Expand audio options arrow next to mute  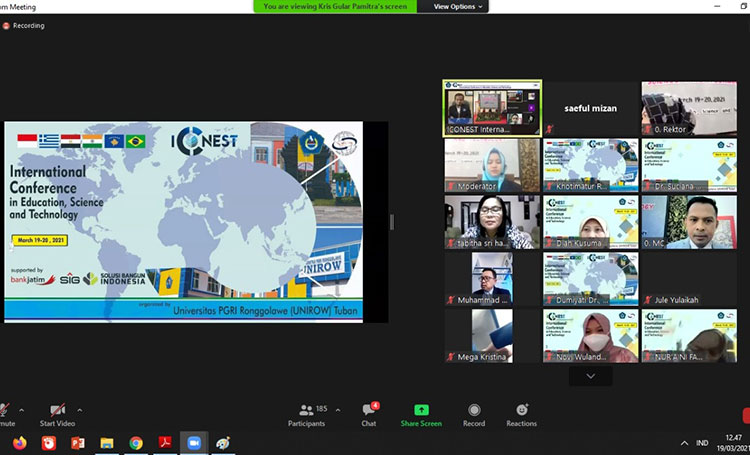click(22, 410)
